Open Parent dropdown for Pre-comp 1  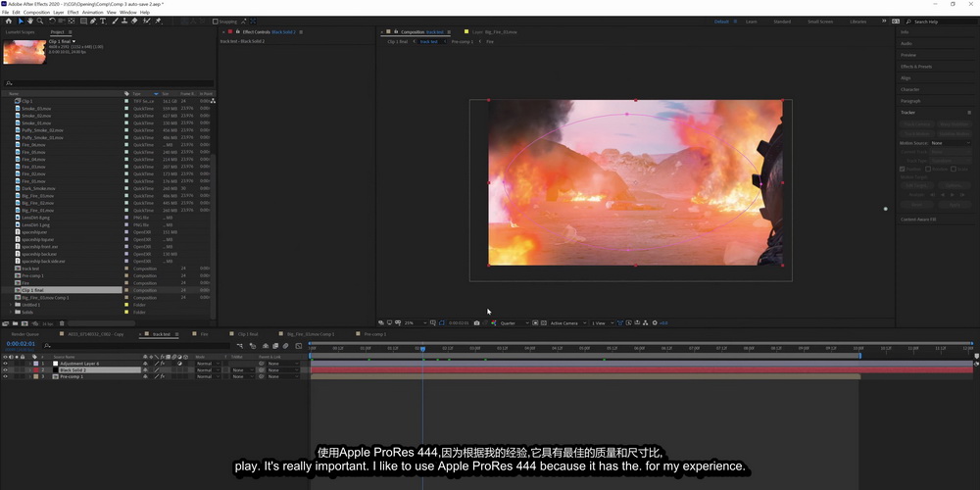click(x=283, y=377)
